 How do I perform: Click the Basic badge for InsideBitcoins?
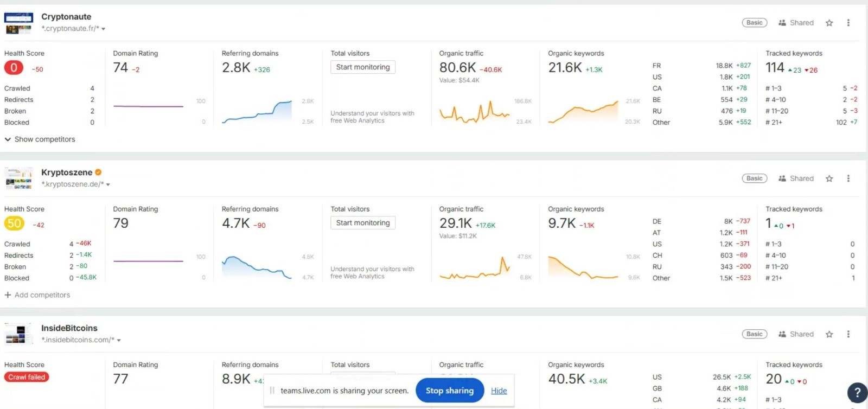pos(755,334)
